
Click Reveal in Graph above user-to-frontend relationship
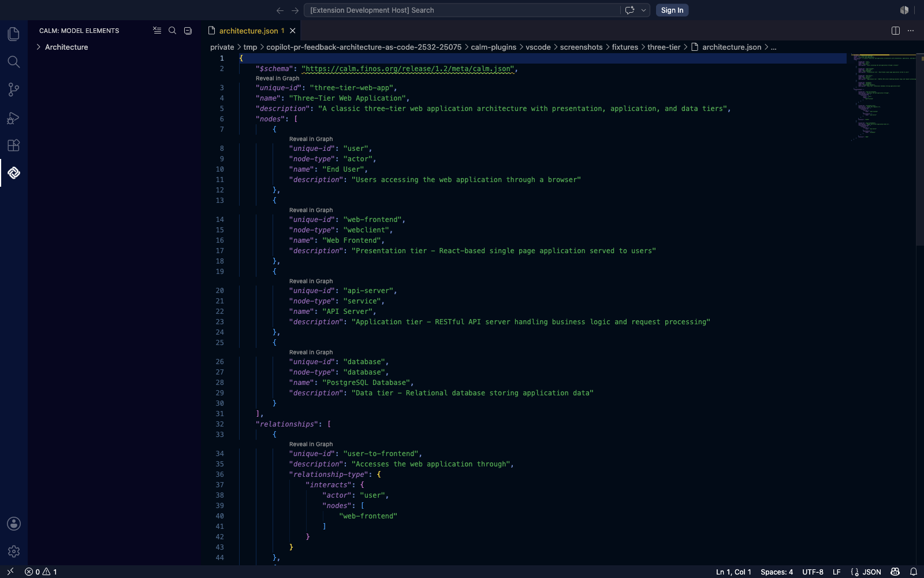click(x=311, y=444)
